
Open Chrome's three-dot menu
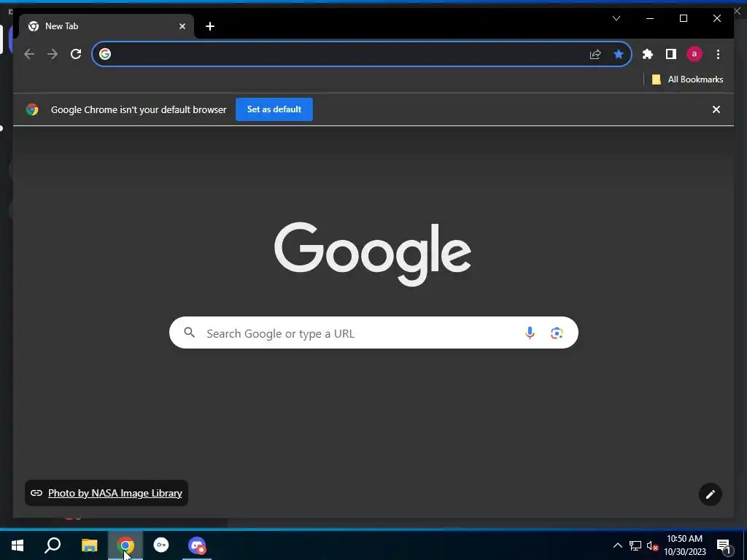pos(718,54)
